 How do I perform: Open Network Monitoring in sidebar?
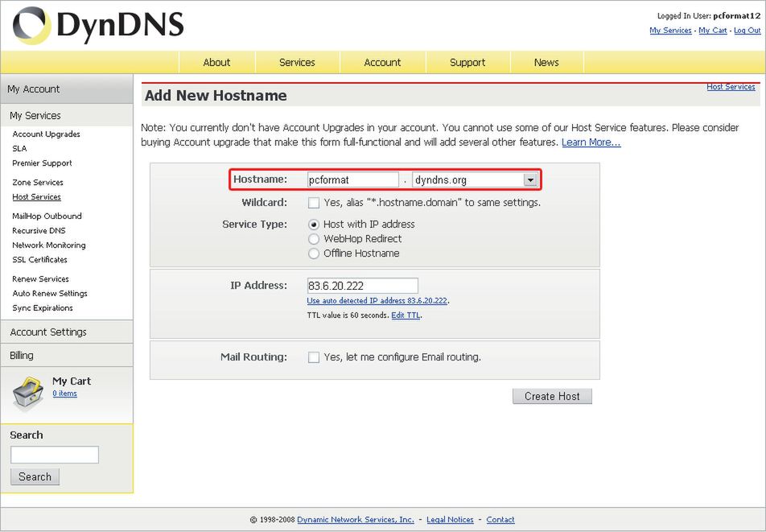tap(49, 245)
